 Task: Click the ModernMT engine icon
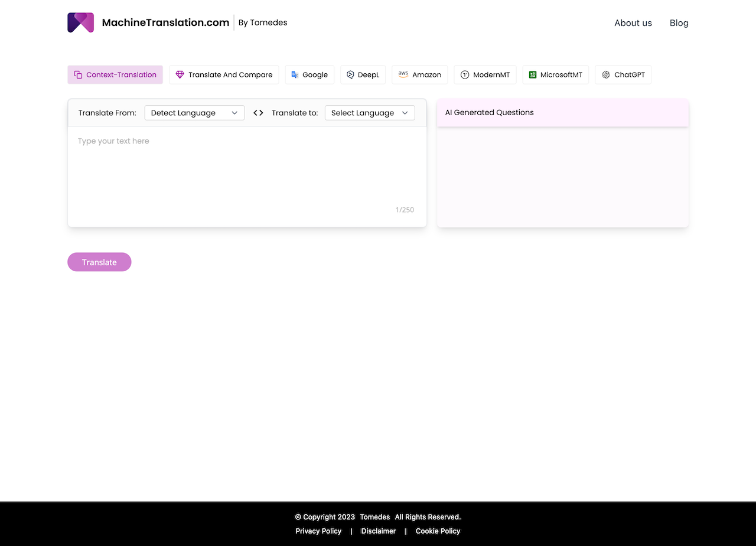click(465, 74)
